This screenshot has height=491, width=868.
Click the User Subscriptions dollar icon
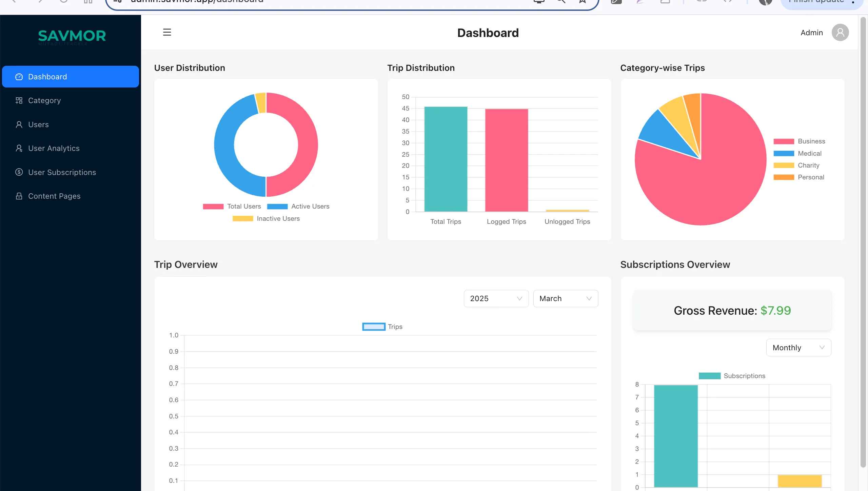click(19, 172)
